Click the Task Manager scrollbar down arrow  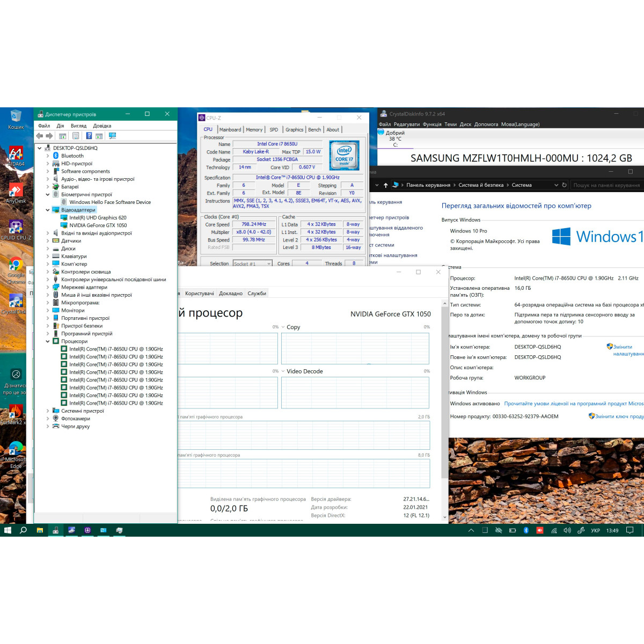click(444, 517)
